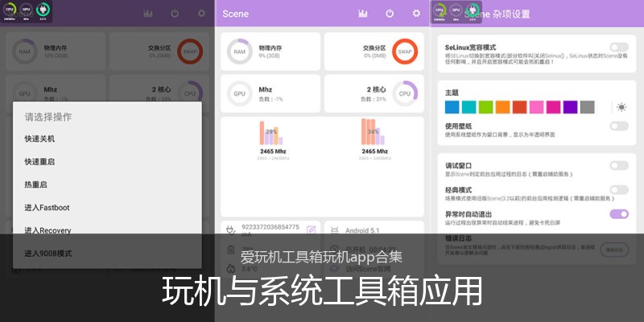
Task: Pick the magenta theme color swatch
Action: pos(553,107)
